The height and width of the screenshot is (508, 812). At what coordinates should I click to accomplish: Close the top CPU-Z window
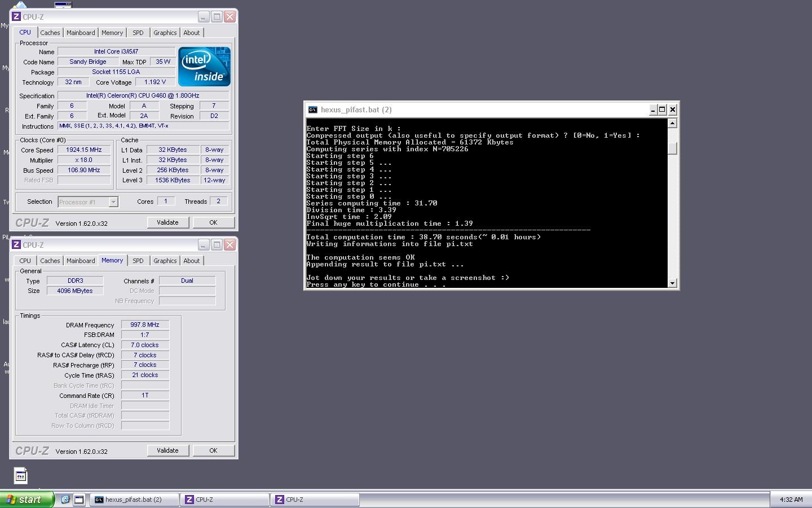click(x=230, y=17)
